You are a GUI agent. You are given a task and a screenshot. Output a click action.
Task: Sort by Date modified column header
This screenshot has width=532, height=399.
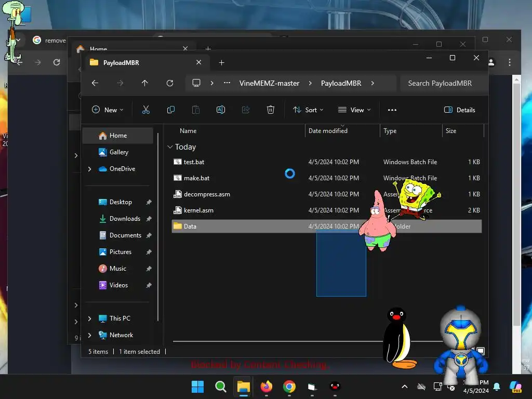coord(328,130)
